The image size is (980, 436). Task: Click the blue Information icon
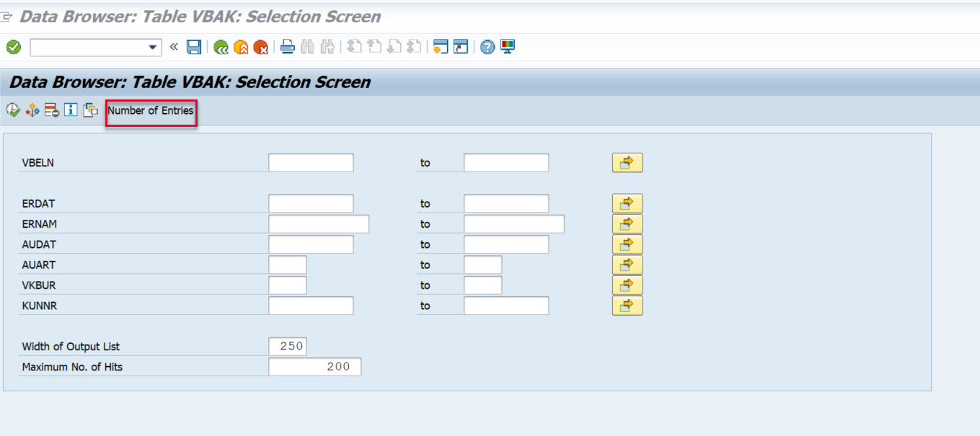click(x=71, y=110)
